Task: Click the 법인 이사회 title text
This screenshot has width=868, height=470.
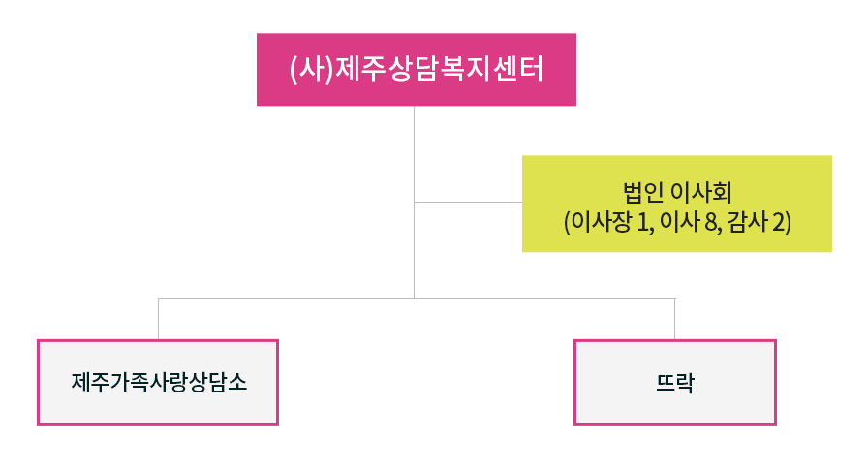Action: coord(677,192)
